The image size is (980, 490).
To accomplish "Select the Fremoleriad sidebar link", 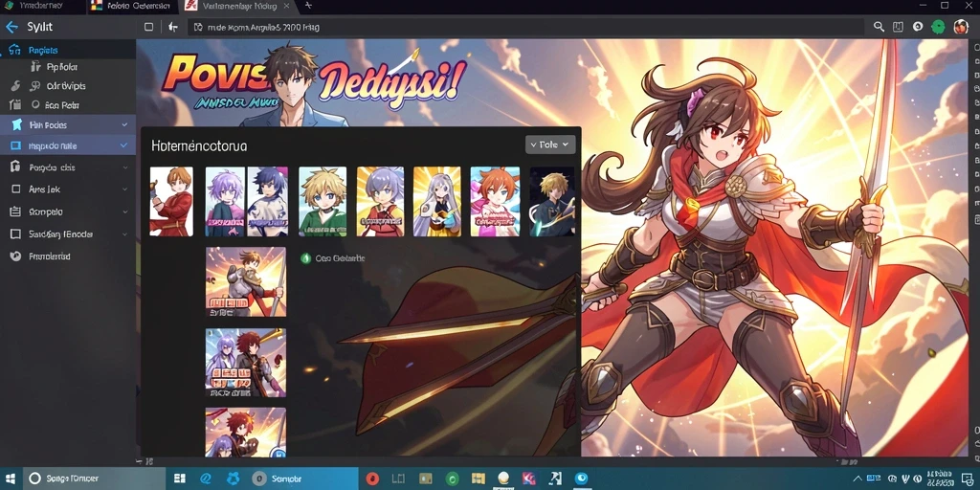I will 49,256.
